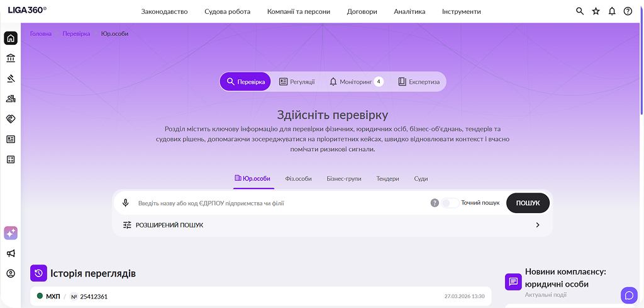This screenshot has width=644, height=308.
Task: Open the Компанії та персони menu
Action: (x=298, y=11)
